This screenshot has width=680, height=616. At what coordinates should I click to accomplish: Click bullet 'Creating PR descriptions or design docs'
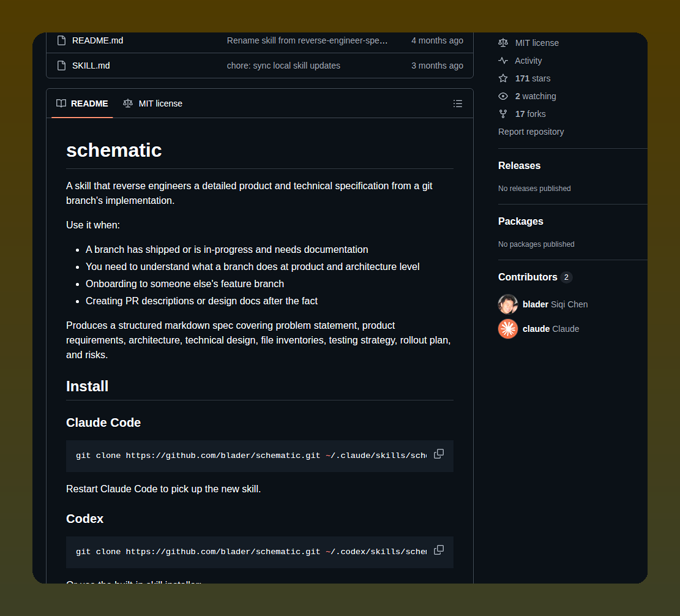click(201, 301)
